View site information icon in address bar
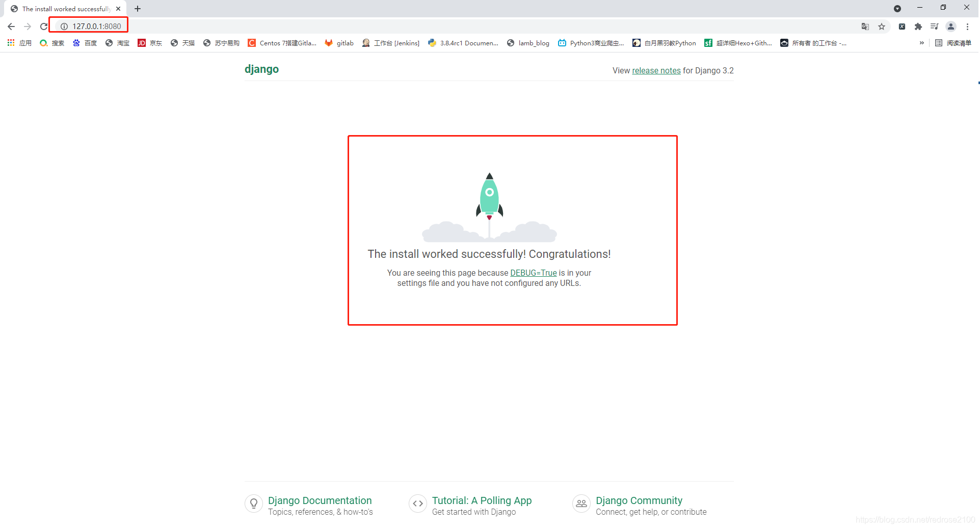 [x=64, y=27]
